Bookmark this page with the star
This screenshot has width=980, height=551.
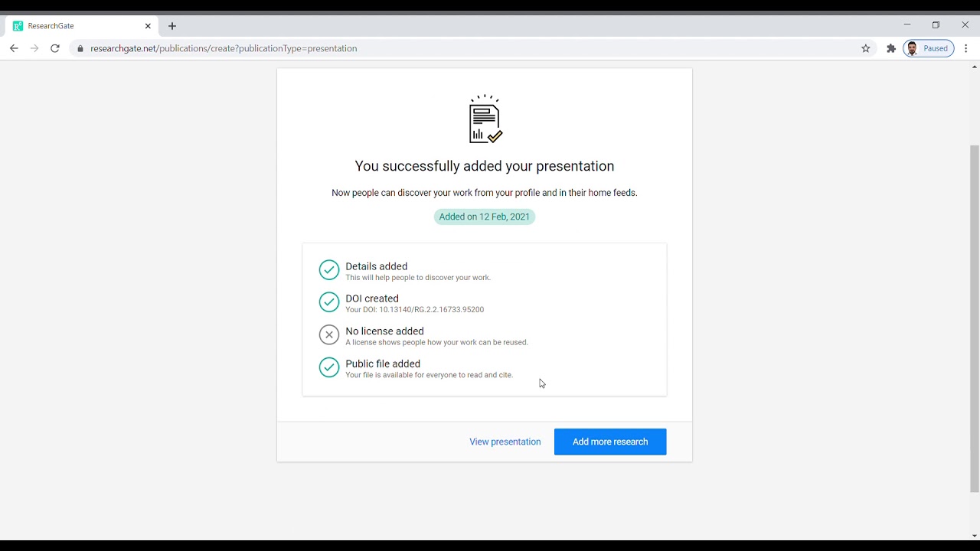click(866, 48)
